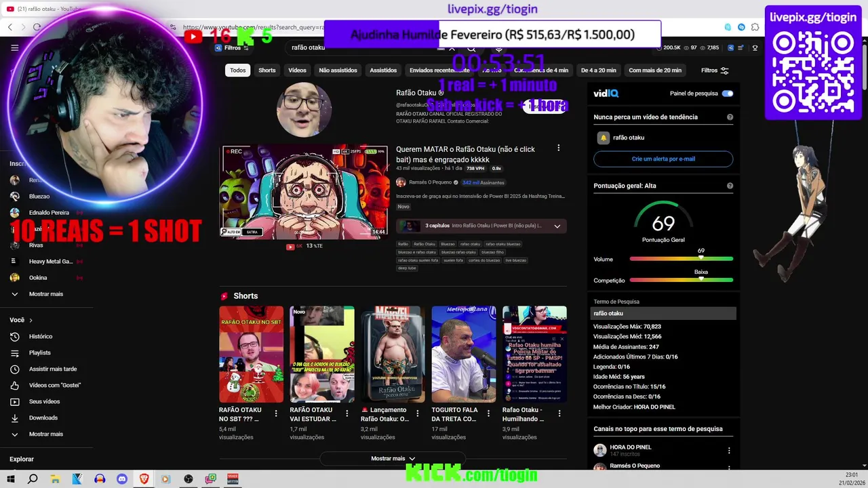Open the browser extensions puzzle icon
The height and width of the screenshot is (488, 868).
coord(755,27)
